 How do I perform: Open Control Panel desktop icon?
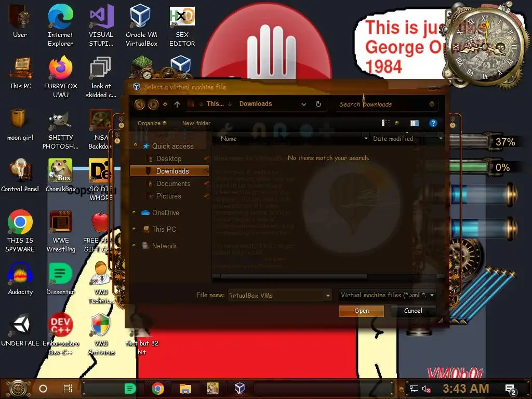(x=20, y=176)
